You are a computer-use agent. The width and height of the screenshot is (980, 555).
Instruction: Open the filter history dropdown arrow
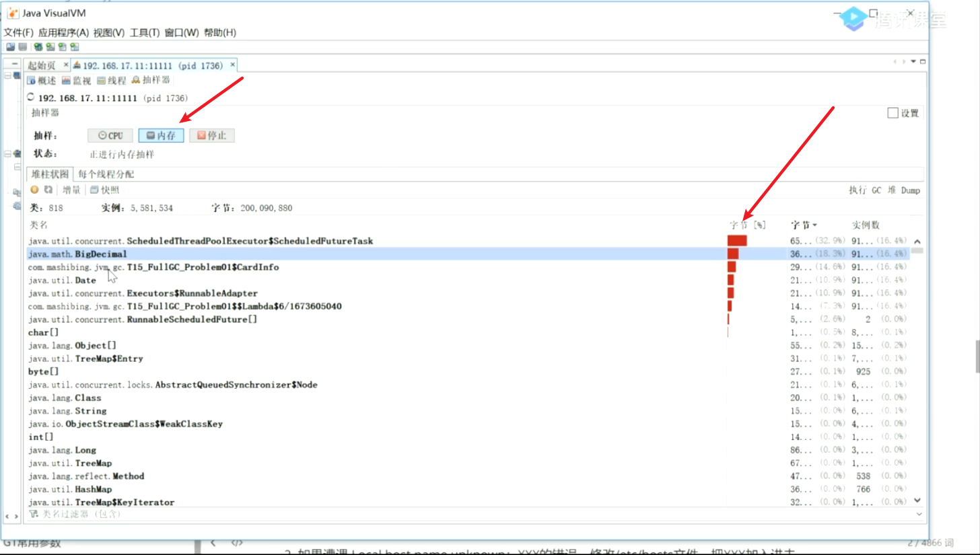point(919,514)
